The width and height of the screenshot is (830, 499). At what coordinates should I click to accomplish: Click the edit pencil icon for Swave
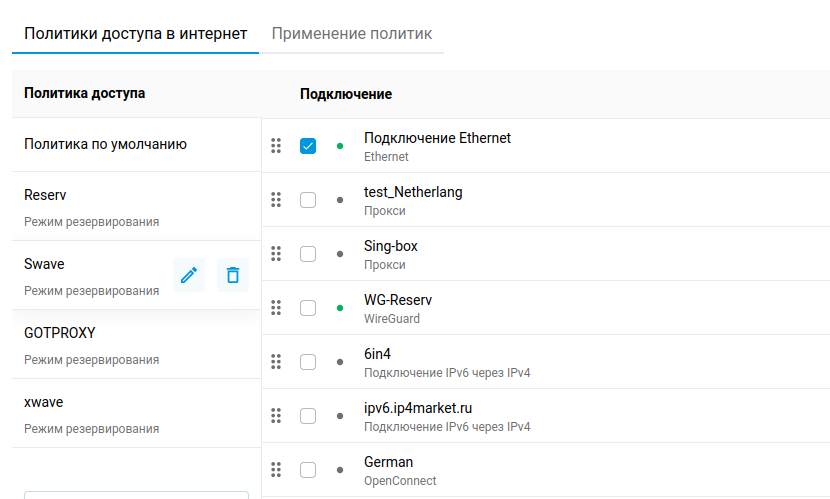click(189, 275)
